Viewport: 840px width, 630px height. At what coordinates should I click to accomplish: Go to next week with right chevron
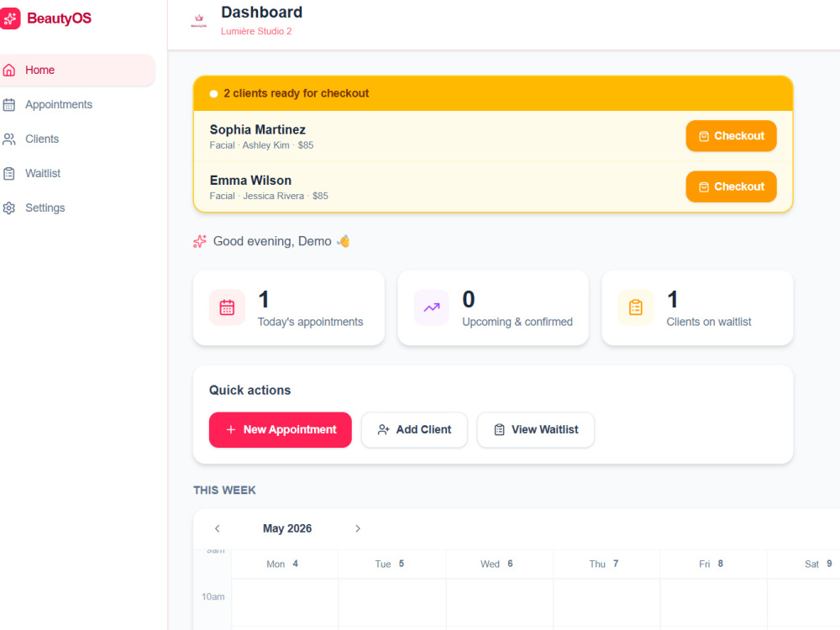click(358, 528)
